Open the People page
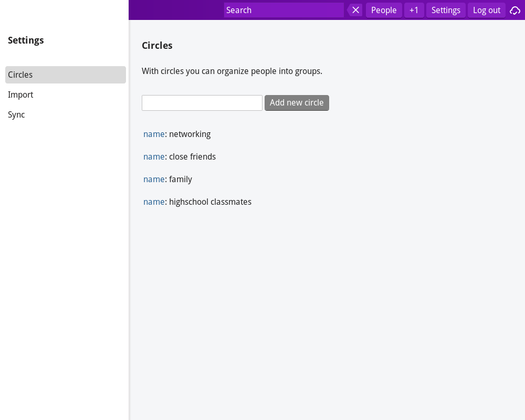The height and width of the screenshot is (420, 525). (x=384, y=10)
